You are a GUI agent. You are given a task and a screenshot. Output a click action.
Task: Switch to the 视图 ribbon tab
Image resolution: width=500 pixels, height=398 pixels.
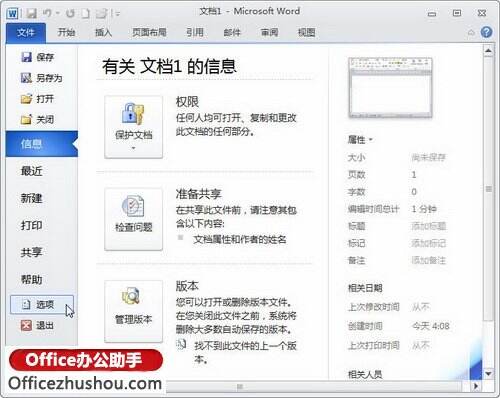pyautogui.click(x=306, y=32)
